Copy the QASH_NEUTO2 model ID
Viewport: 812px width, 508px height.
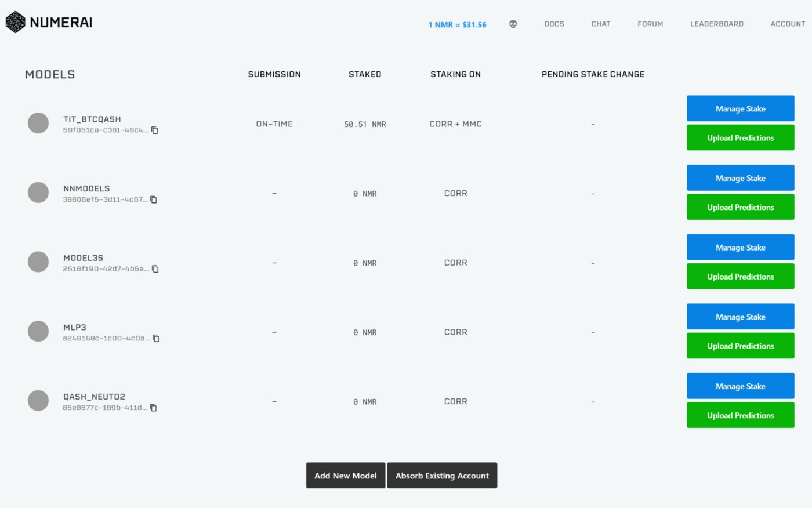pos(154,408)
